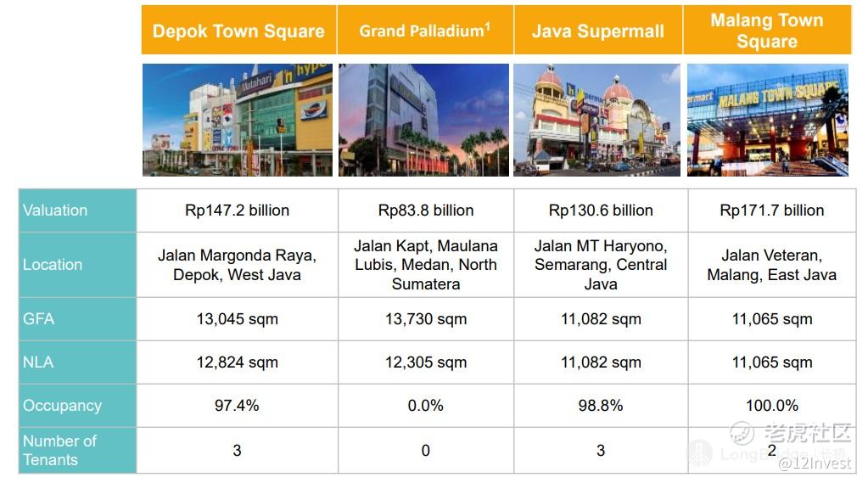Click the 13,045 sqm GFA cell
The width and height of the screenshot is (868, 483).
(x=237, y=319)
